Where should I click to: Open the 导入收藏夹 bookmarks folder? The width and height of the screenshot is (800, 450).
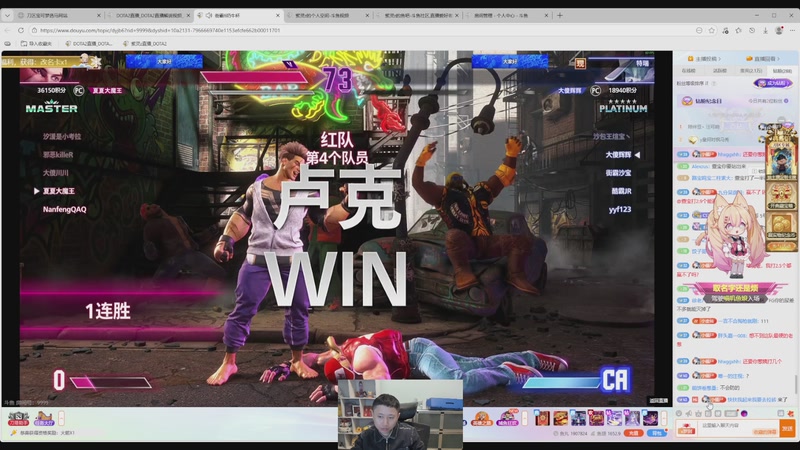pyautogui.click(x=36, y=43)
